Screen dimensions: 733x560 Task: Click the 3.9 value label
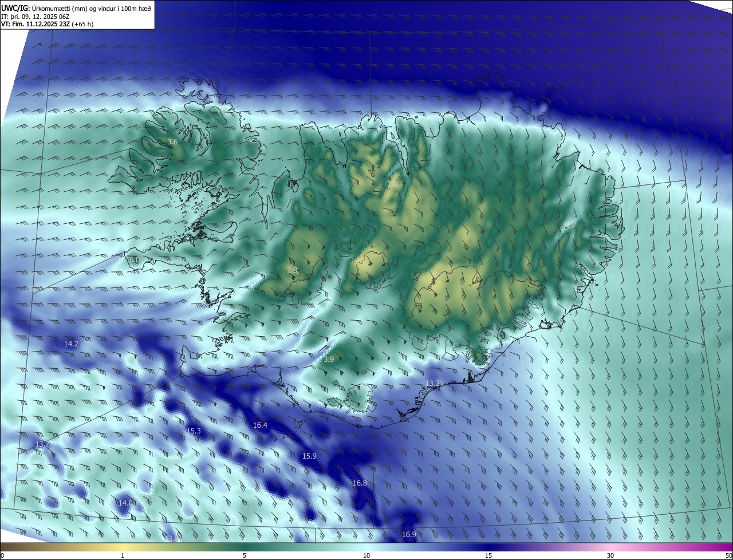(329, 359)
